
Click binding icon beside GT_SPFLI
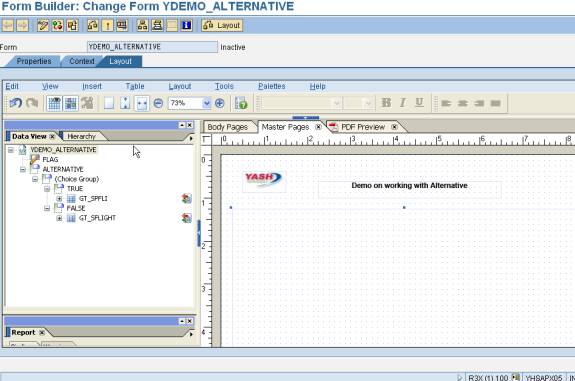(x=187, y=198)
